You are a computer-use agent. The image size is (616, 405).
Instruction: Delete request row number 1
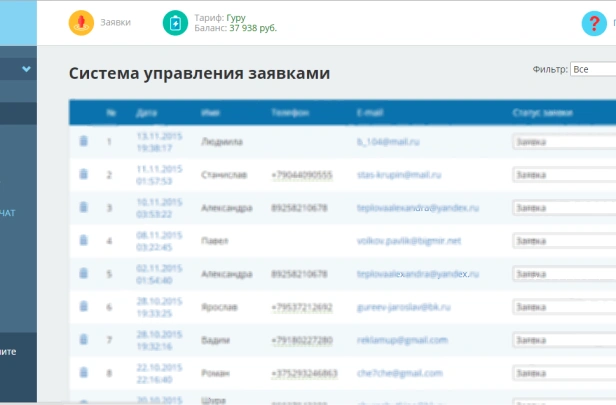pyautogui.click(x=83, y=141)
